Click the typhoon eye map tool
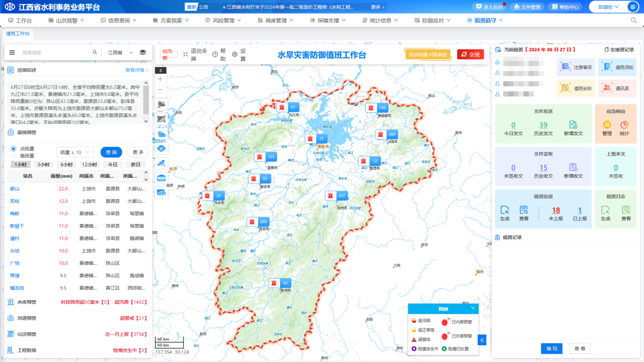The height and width of the screenshot is (362, 644). click(162, 148)
